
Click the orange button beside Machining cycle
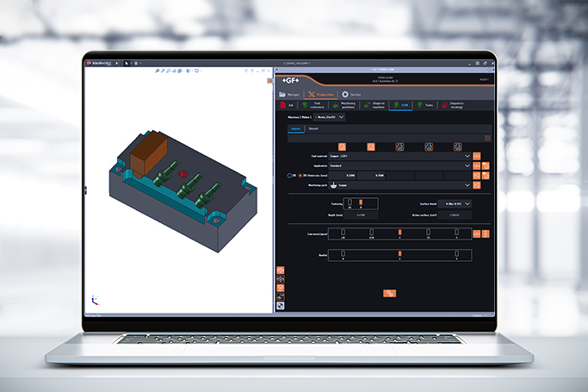click(477, 184)
